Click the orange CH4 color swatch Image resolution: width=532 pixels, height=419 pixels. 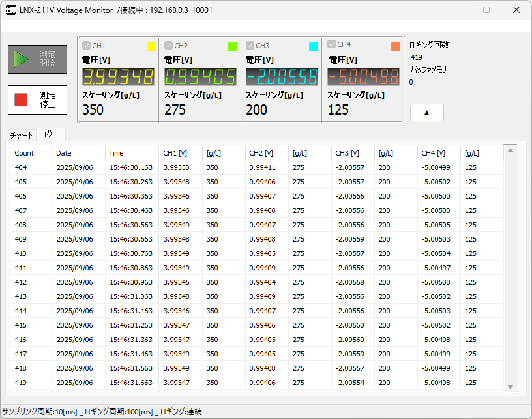[394, 47]
